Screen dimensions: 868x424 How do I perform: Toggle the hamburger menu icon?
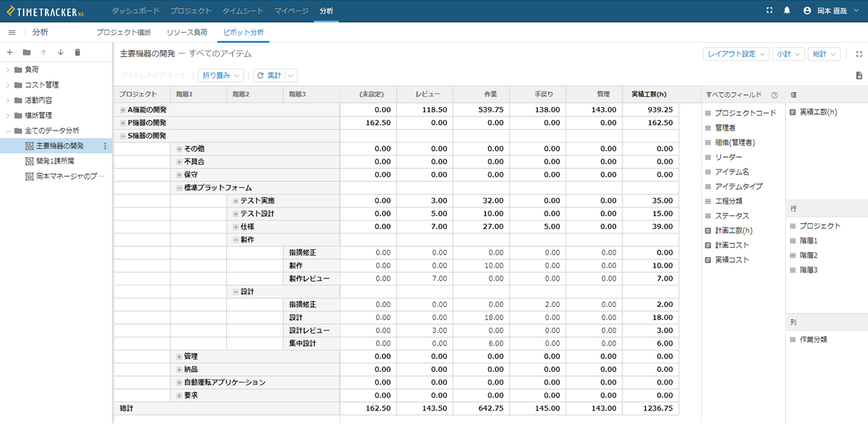12,33
